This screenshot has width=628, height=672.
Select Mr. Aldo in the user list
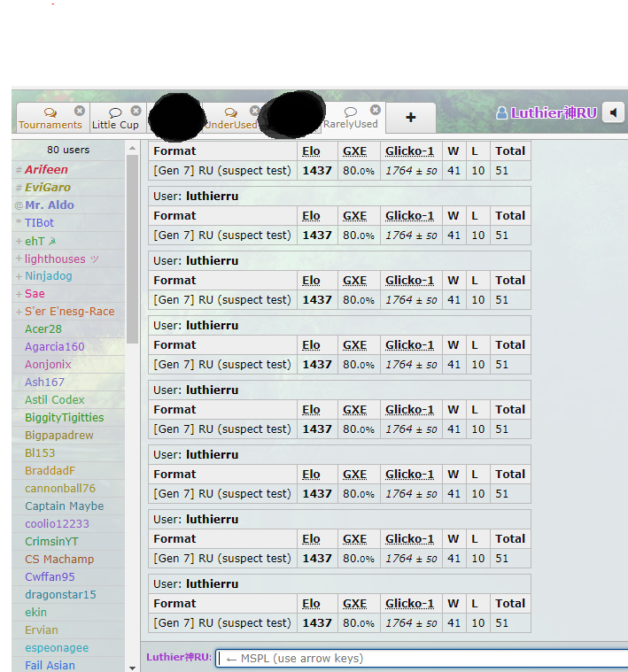pyautogui.click(x=49, y=205)
